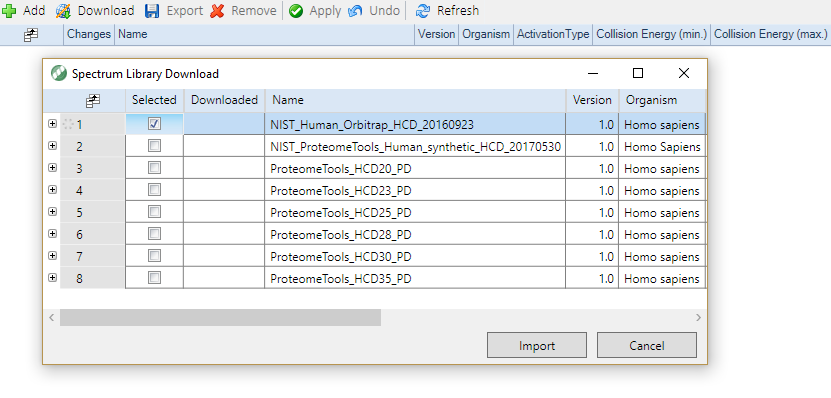Viewport: 831px width, 398px height.
Task: Expand row 4 plus button
Action: pyautogui.click(x=52, y=190)
